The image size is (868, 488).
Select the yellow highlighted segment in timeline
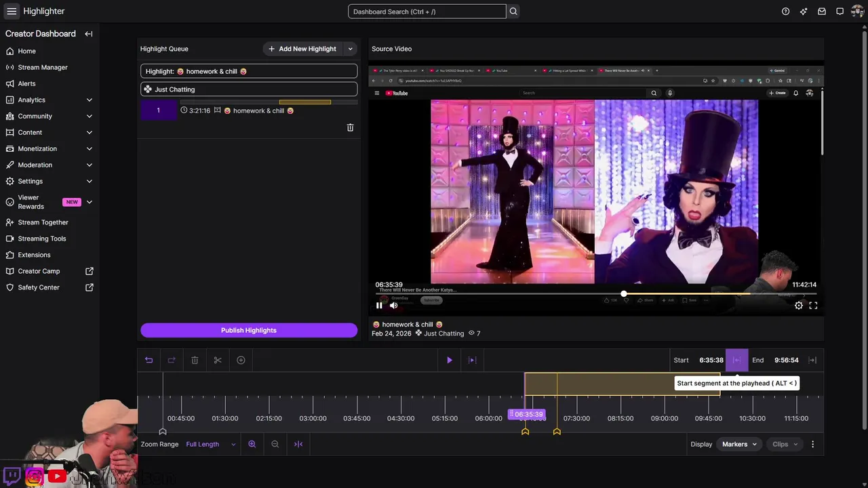(622, 384)
